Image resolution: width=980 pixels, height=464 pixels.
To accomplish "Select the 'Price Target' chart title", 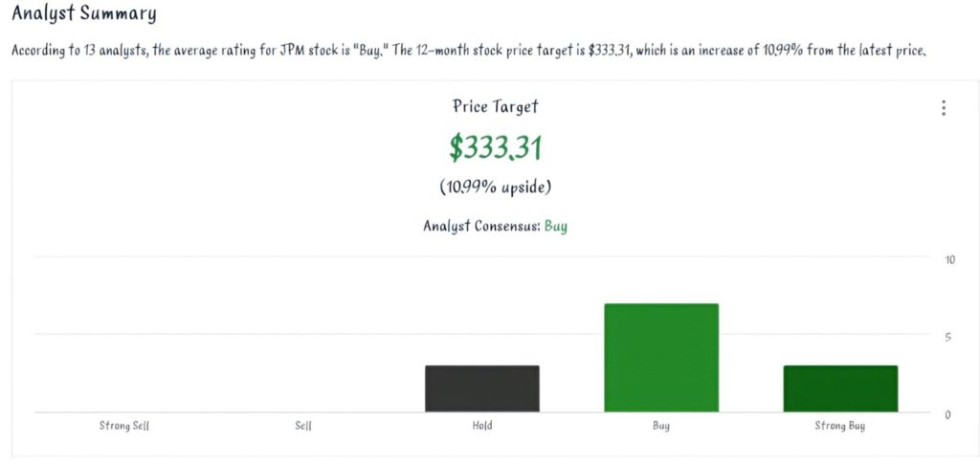I will [x=496, y=107].
